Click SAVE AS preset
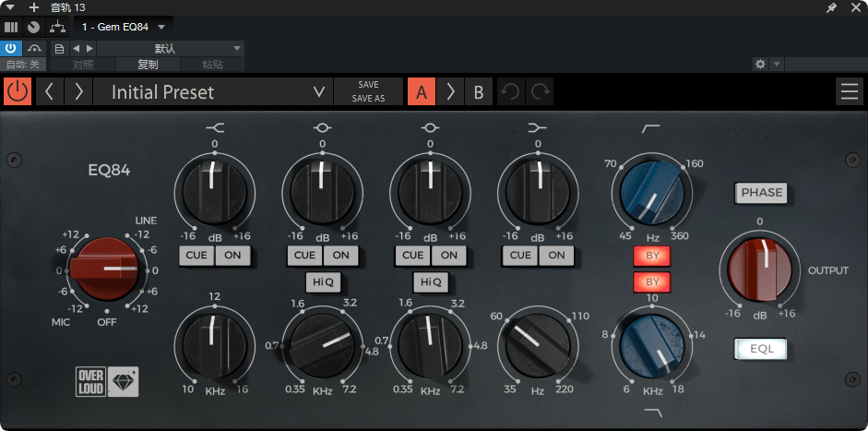This screenshot has height=431, width=868. (368, 99)
